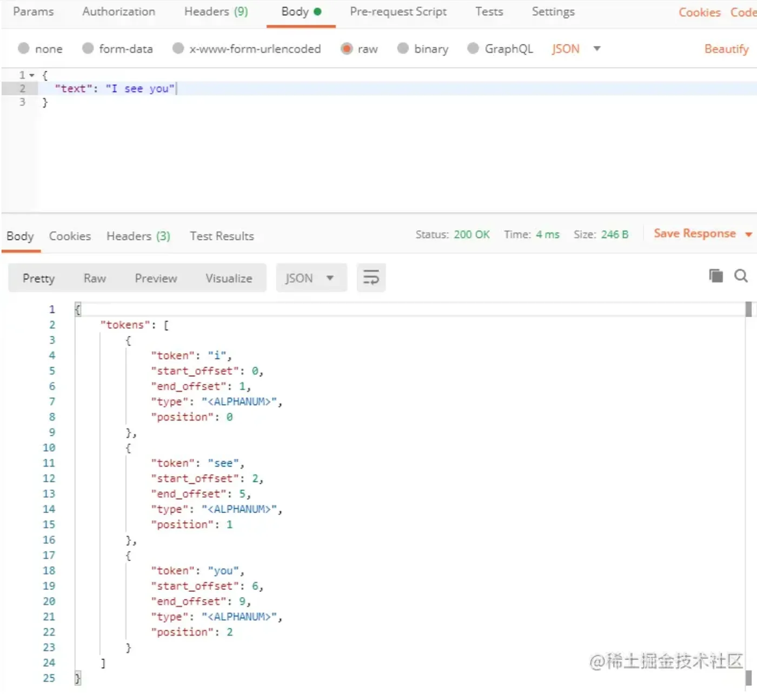Viewport: 757px width, 700px height.
Task: Switch to the Tests tab
Action: 489,11
